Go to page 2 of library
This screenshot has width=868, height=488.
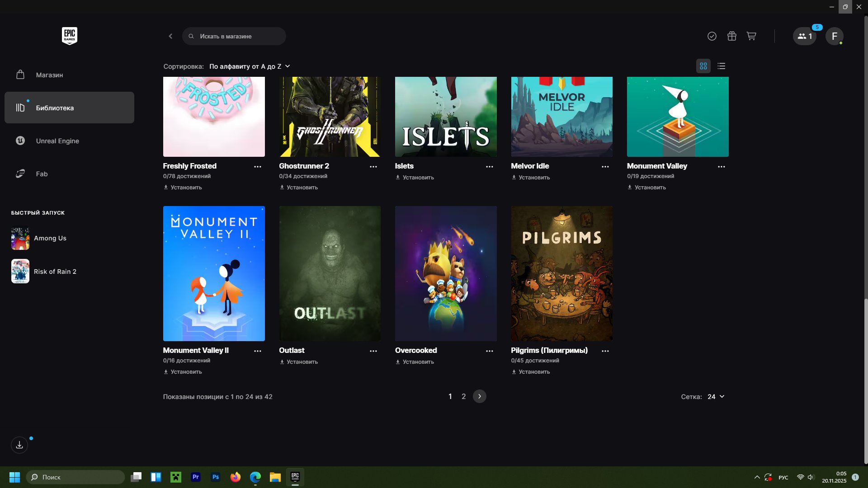click(463, 396)
